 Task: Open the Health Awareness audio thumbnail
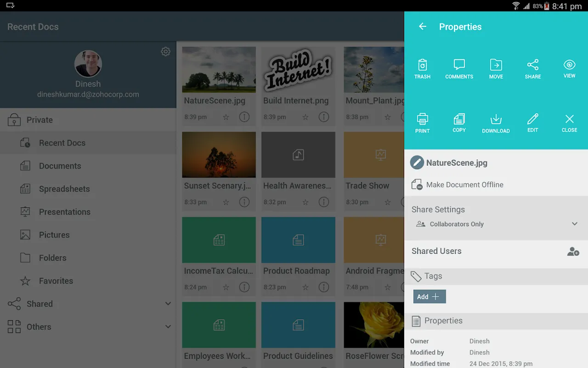tap(298, 155)
